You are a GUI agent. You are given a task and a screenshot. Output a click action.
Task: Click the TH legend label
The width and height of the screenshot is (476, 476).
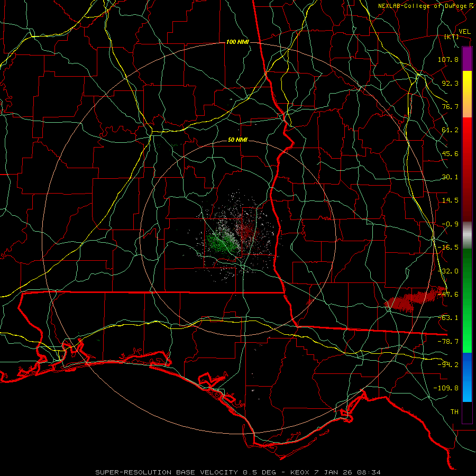click(454, 412)
